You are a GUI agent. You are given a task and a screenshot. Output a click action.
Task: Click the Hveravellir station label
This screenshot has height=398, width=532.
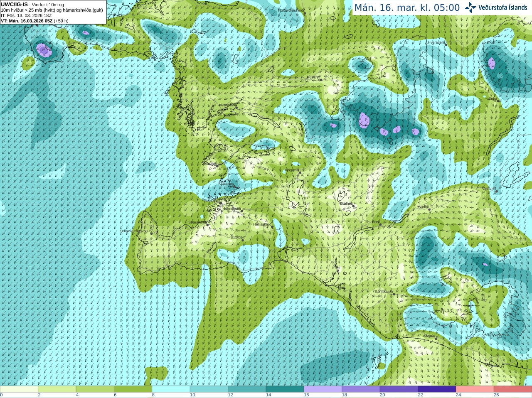point(436,42)
